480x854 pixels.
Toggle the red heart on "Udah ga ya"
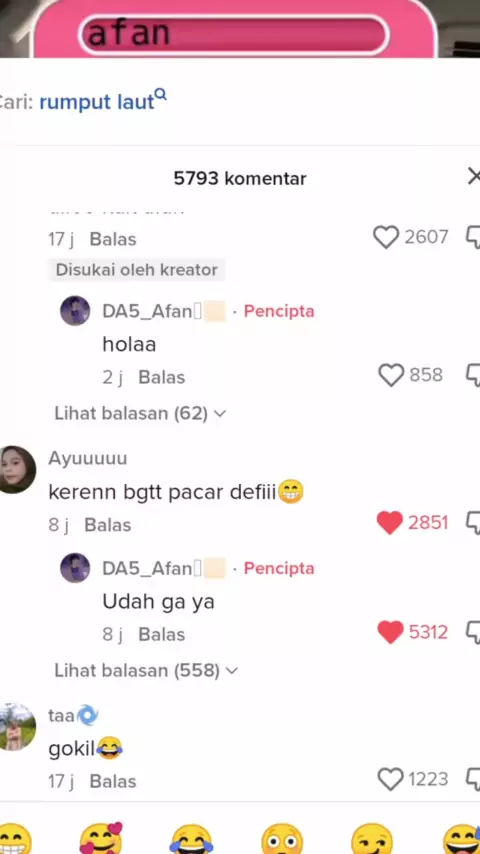click(390, 632)
